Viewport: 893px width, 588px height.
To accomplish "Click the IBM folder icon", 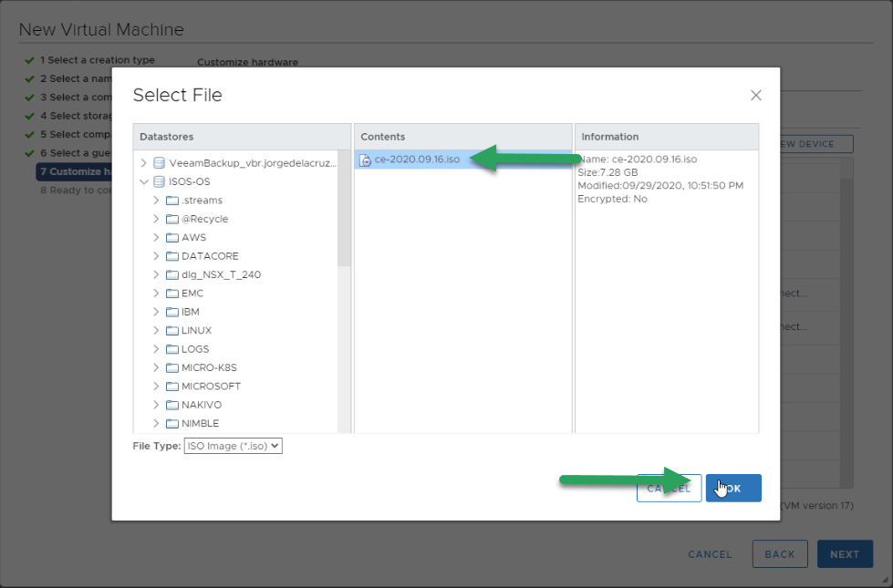I will pyautogui.click(x=172, y=312).
